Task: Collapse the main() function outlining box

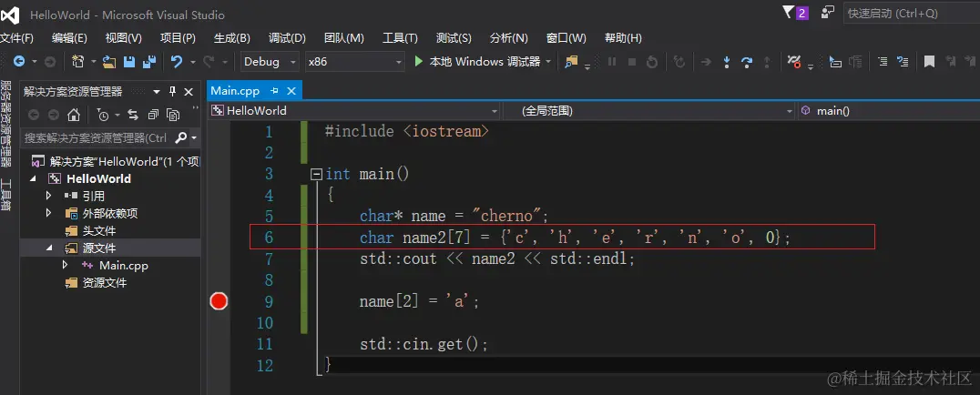Action: [317, 174]
